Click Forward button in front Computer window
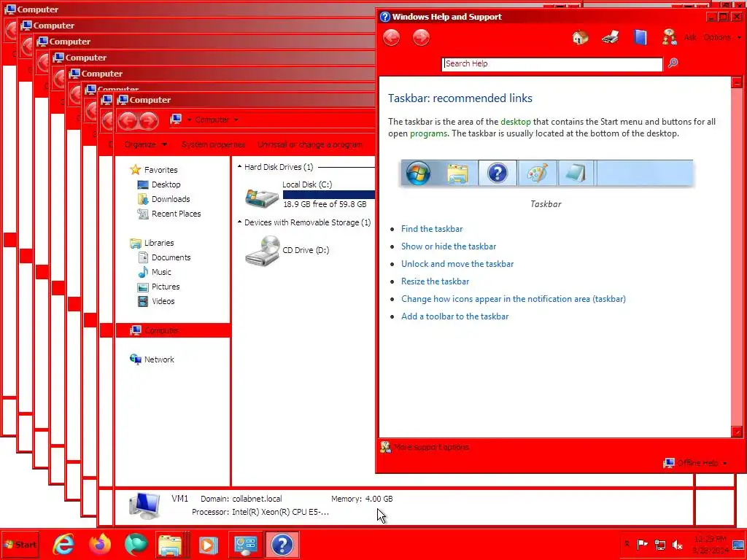The width and height of the screenshot is (747, 560). pyautogui.click(x=149, y=120)
